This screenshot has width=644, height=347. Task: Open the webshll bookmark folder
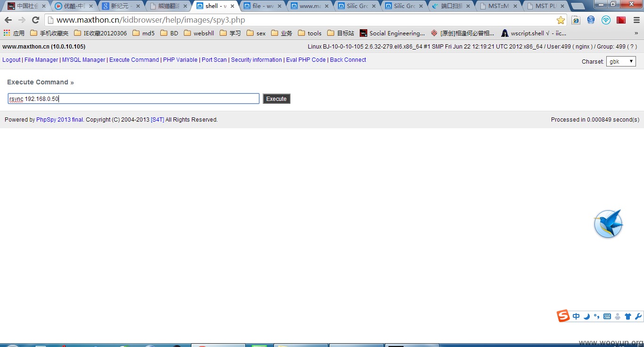click(x=199, y=33)
